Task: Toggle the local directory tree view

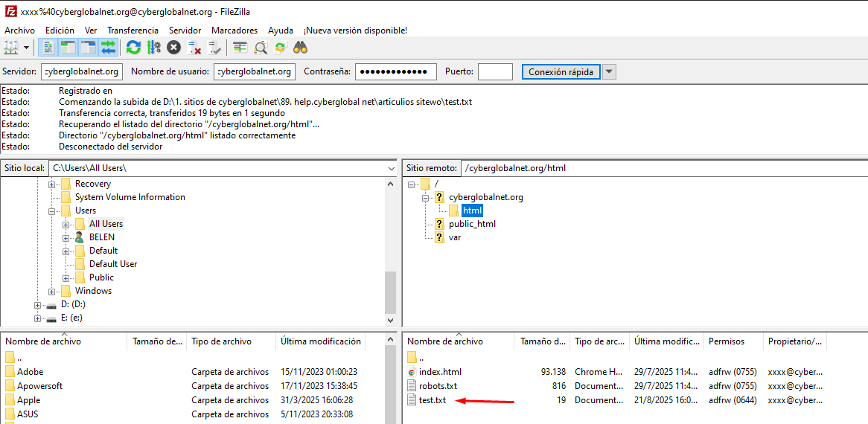Action: pos(68,48)
